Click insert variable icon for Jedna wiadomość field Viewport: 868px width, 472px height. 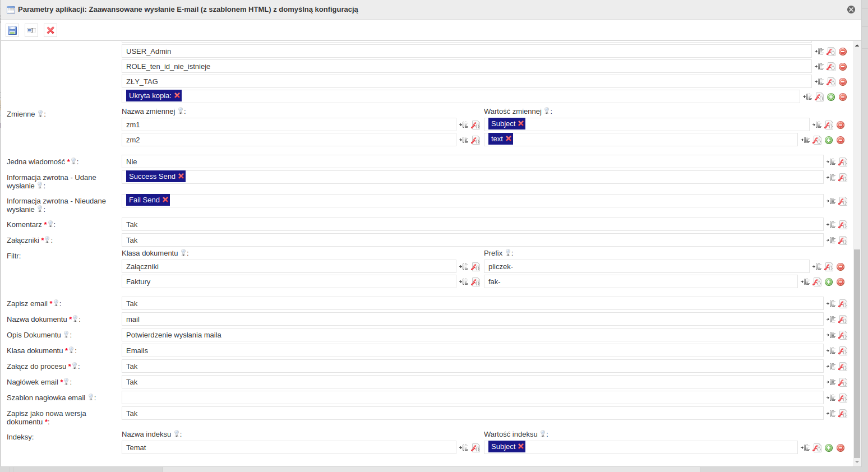831,162
